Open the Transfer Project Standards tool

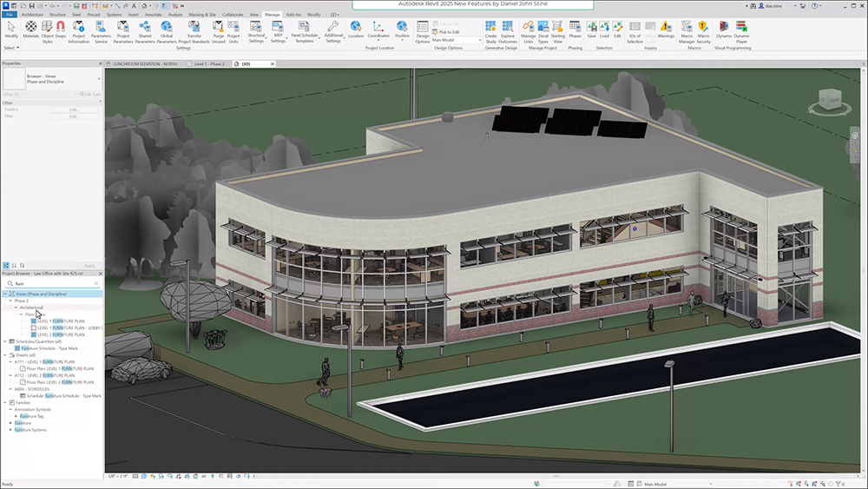[x=194, y=32]
